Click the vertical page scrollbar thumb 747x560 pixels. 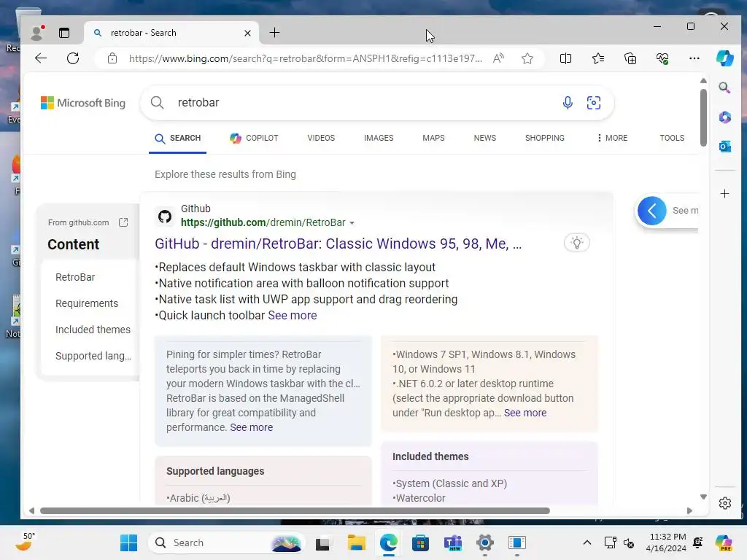[703, 117]
